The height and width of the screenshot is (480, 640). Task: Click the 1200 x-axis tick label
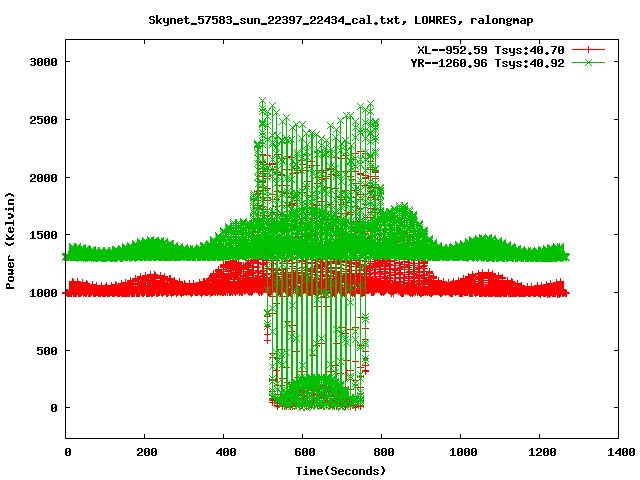(542, 452)
